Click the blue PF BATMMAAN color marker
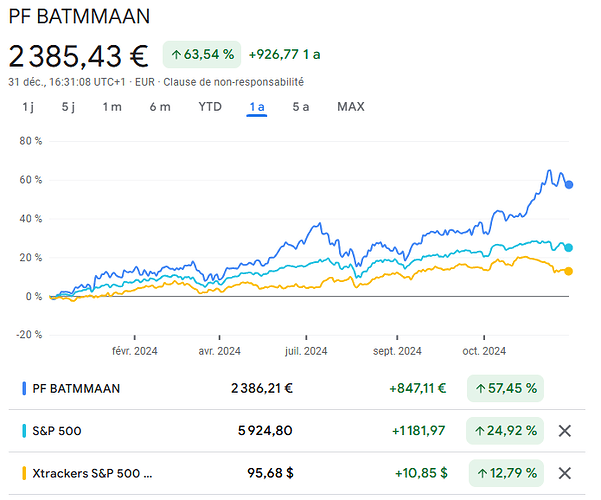The image size is (601, 500). (24, 388)
